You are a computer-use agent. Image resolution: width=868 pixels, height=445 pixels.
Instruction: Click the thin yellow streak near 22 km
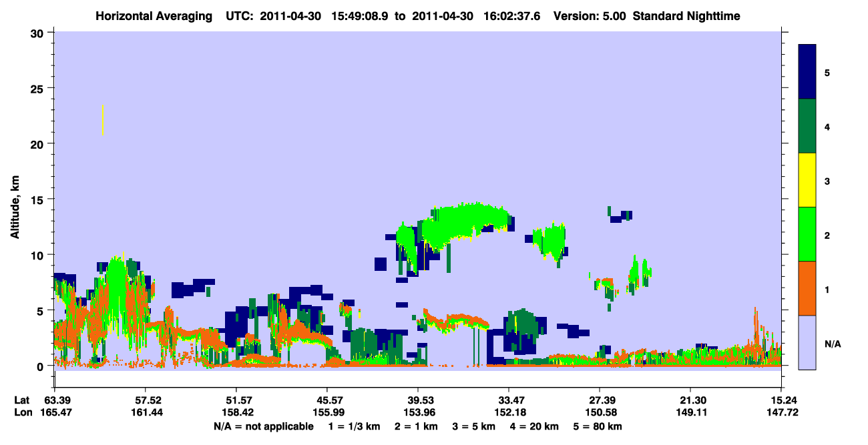click(103, 120)
